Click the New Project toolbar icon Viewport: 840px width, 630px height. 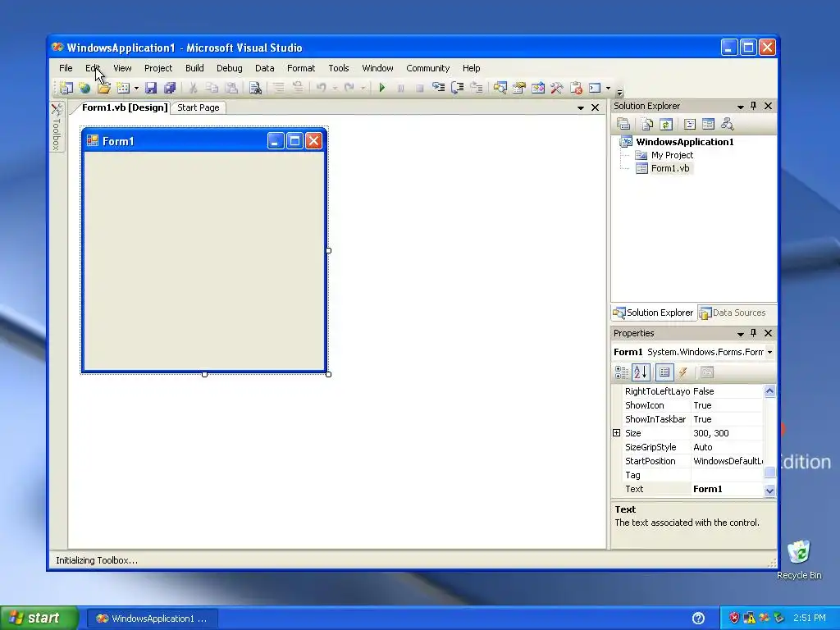tap(66, 88)
